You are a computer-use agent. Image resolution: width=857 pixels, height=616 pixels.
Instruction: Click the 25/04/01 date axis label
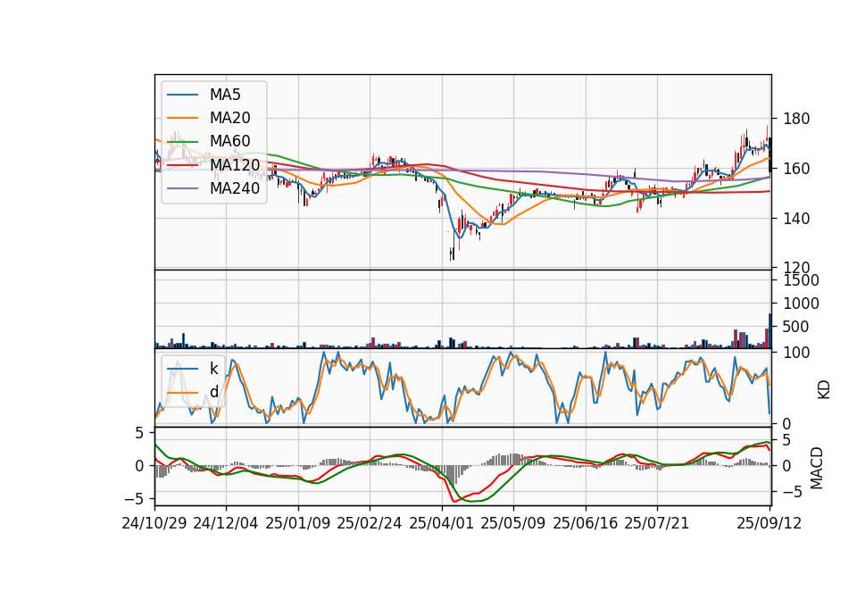[x=442, y=523]
